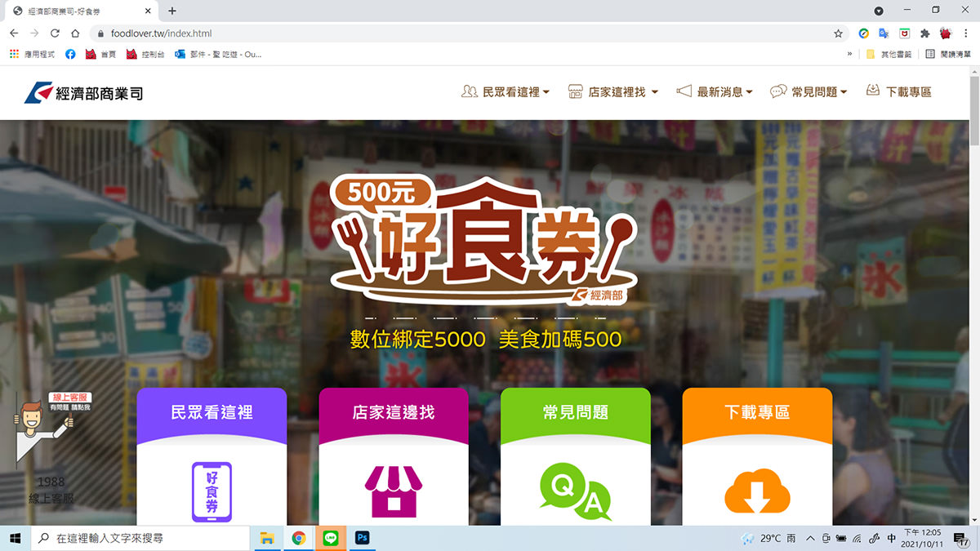Image resolution: width=980 pixels, height=551 pixels.
Task: Click the orange 下載專區 card heading
Action: (x=757, y=413)
